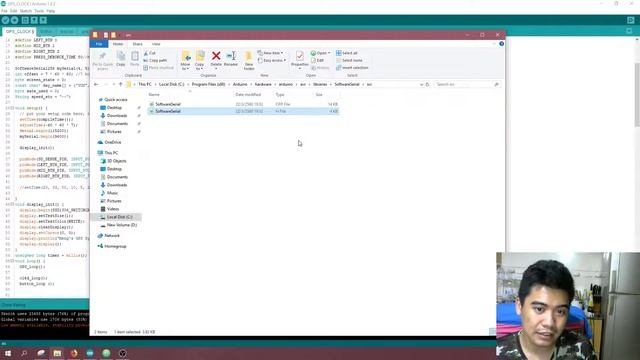Open the Explorer File tab

click(99, 44)
